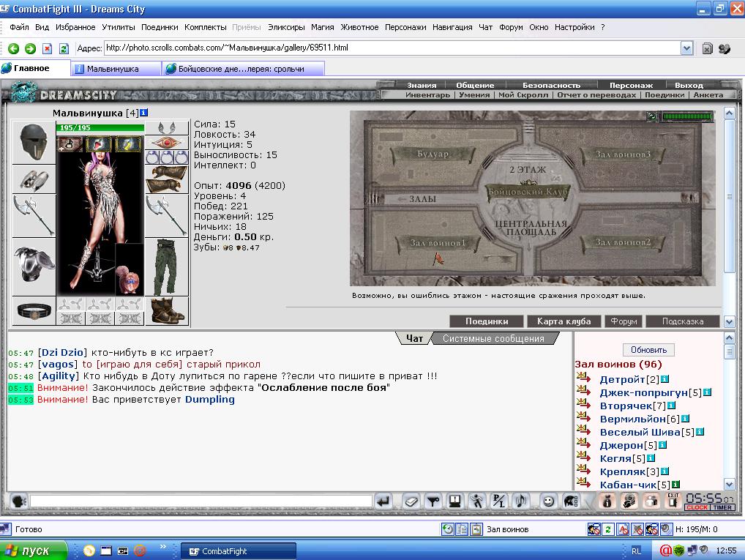Click the send message arrow icon
745x560 pixels.
click(x=383, y=501)
